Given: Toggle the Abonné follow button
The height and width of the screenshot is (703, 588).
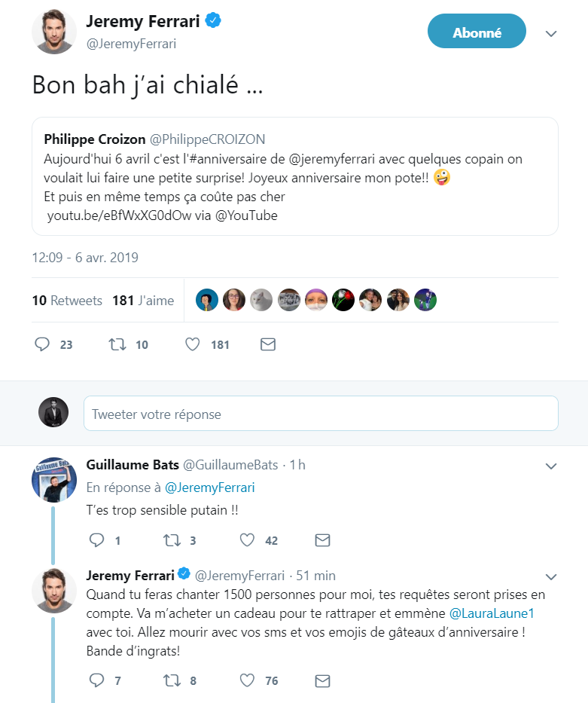Looking at the screenshot, I should [x=477, y=31].
